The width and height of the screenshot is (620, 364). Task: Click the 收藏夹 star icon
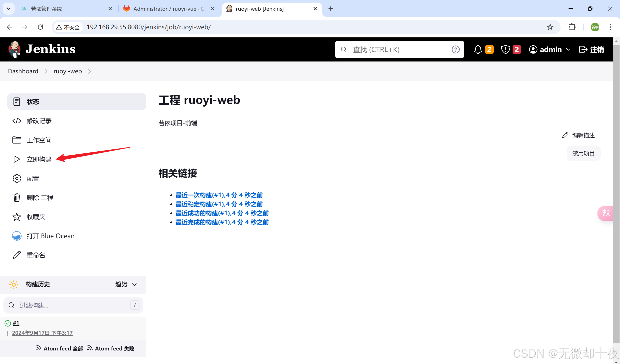(x=17, y=217)
